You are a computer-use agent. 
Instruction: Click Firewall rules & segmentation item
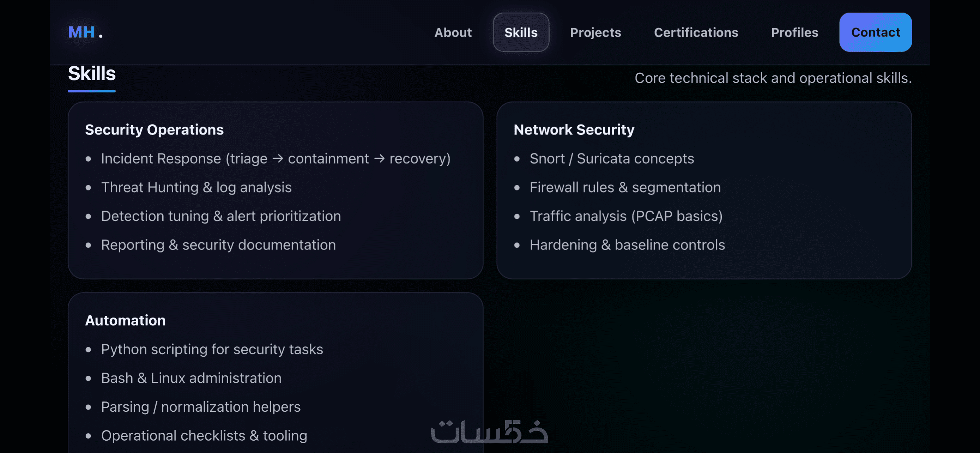pos(625,187)
